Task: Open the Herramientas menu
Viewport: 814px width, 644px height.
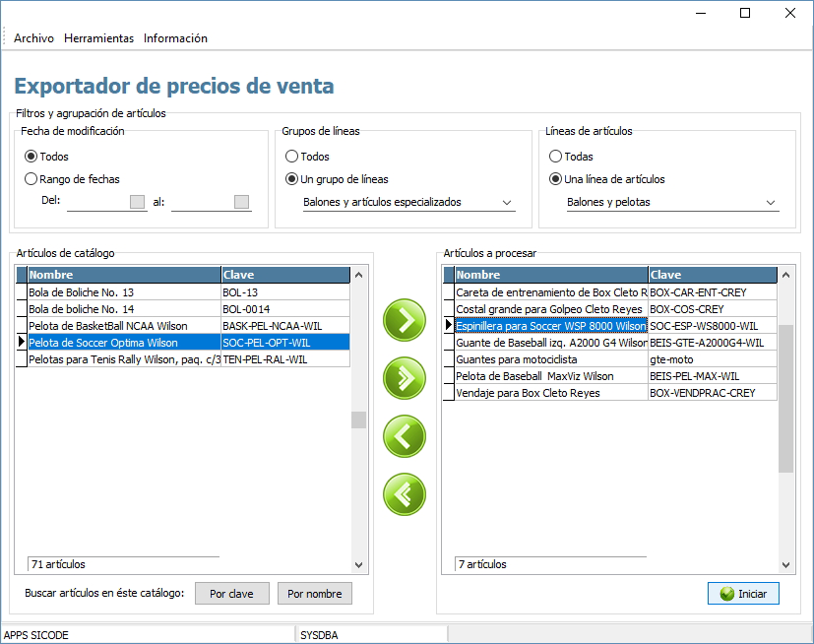Action: 98,38
